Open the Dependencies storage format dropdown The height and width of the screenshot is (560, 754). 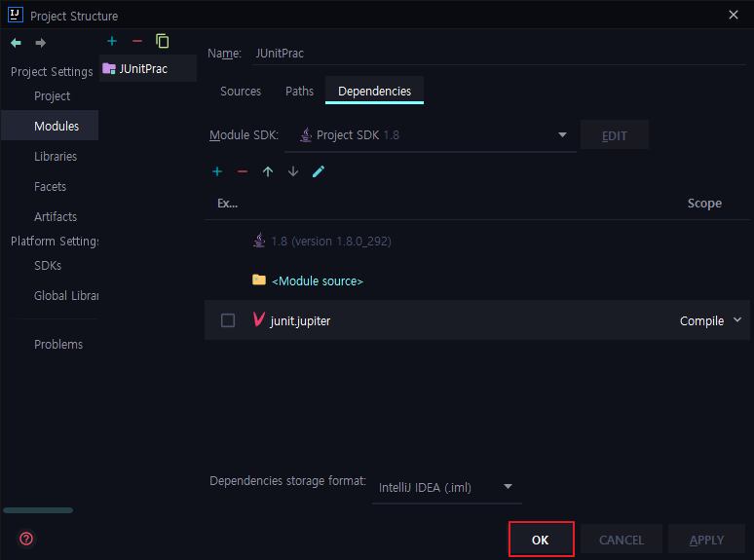[x=447, y=487]
